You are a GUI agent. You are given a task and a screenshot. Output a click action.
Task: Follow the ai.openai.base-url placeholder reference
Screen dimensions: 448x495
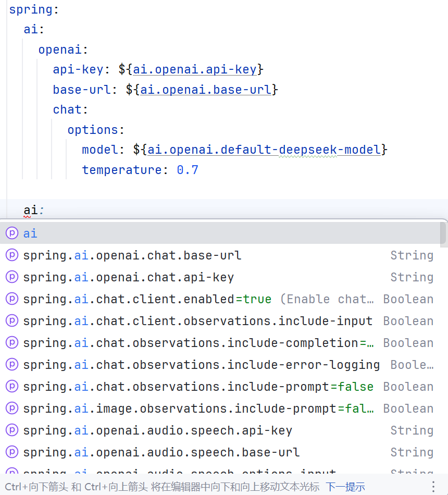coord(206,90)
